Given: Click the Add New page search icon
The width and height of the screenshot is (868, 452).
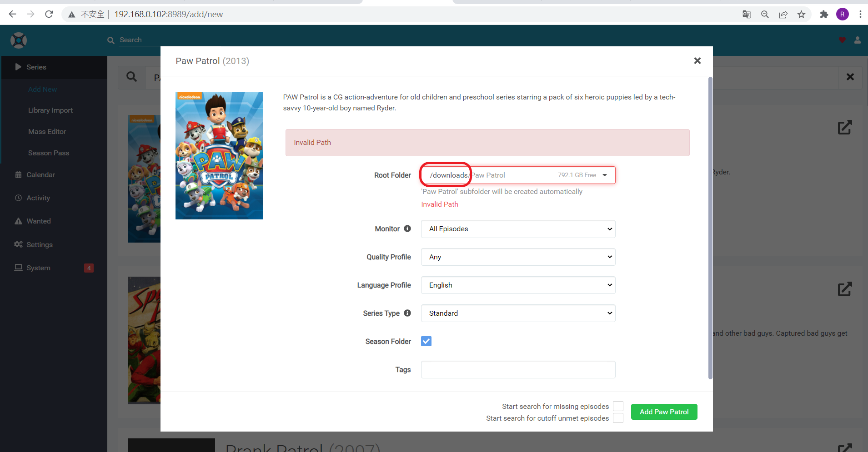Looking at the screenshot, I should [x=132, y=77].
